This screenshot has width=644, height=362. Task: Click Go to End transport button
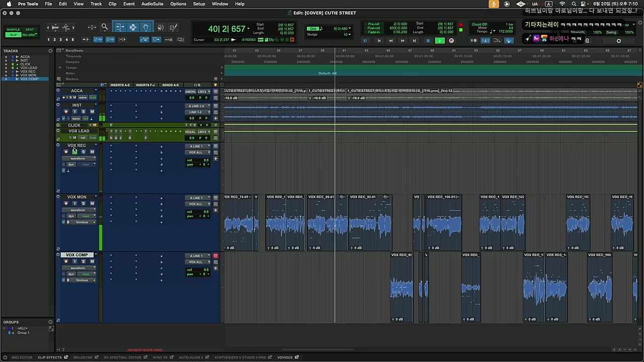click(x=414, y=41)
